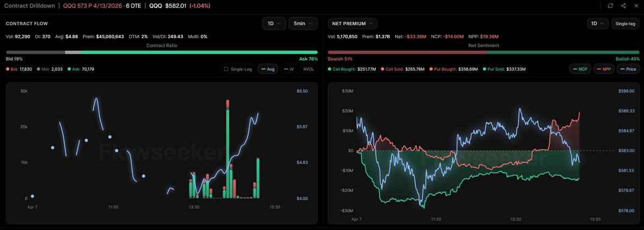Click the Ask 76% label

click(309, 59)
